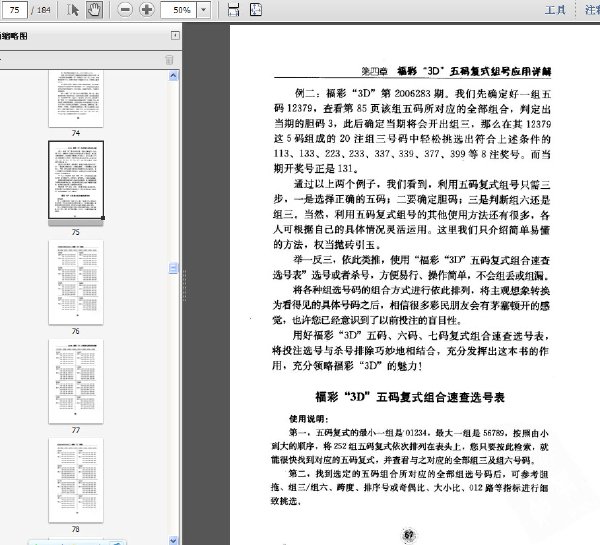Image resolution: width=600 pixels, height=545 pixels.
Task: Open page 77 thumbnail
Action: (76, 381)
